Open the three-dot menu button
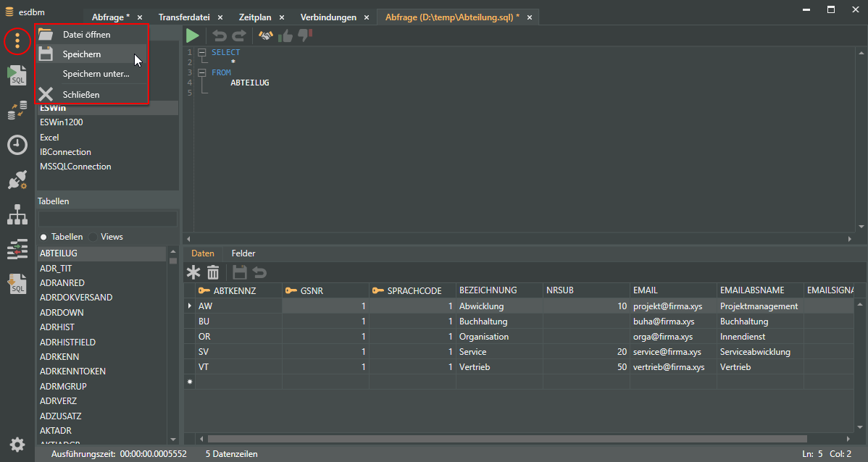This screenshot has height=462, width=868. click(17, 41)
